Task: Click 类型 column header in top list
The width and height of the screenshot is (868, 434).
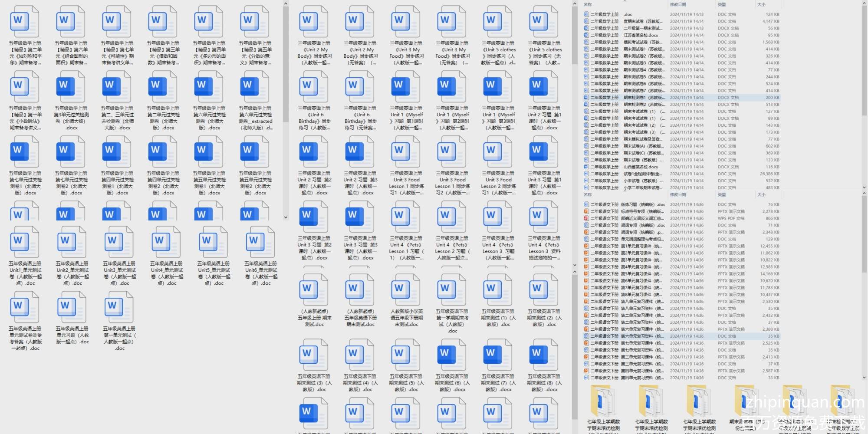Action: tap(721, 4)
